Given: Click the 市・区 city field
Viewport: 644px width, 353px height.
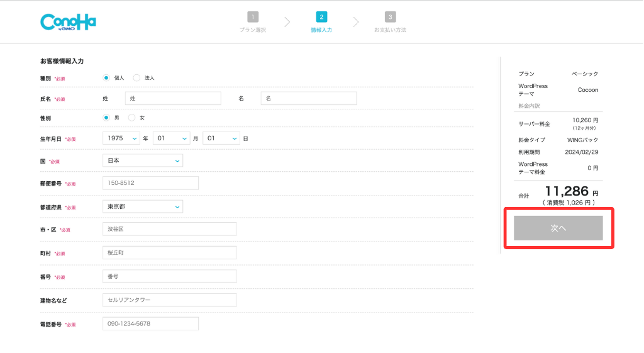Looking at the screenshot, I should point(170,229).
